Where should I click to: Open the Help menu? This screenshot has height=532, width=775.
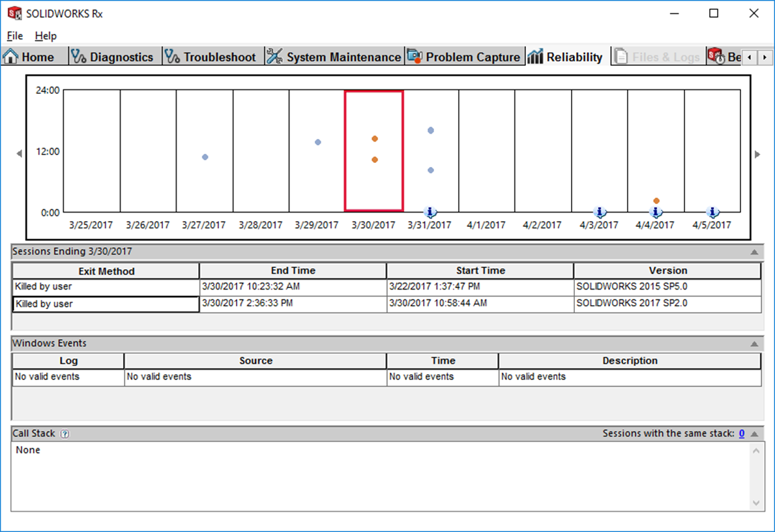coord(46,36)
